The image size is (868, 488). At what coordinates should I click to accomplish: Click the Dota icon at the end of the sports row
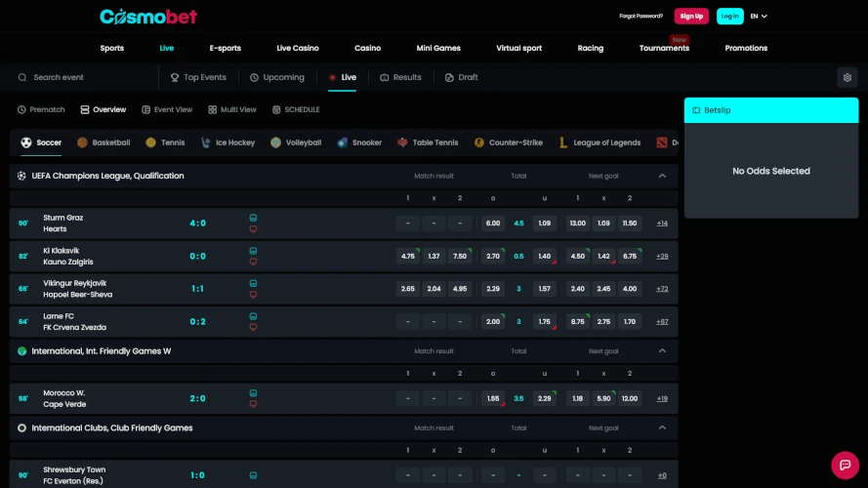662,142
